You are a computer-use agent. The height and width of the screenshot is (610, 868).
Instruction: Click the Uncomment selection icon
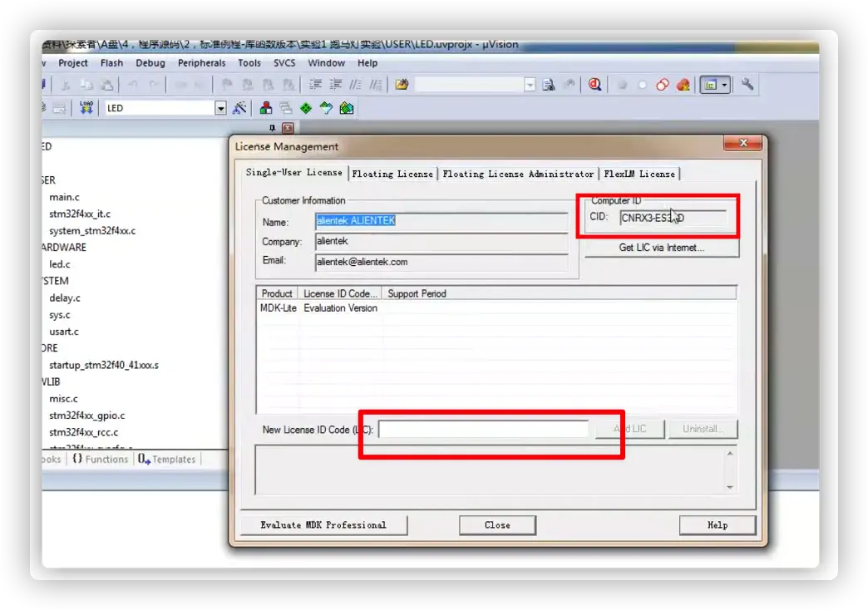[375, 85]
